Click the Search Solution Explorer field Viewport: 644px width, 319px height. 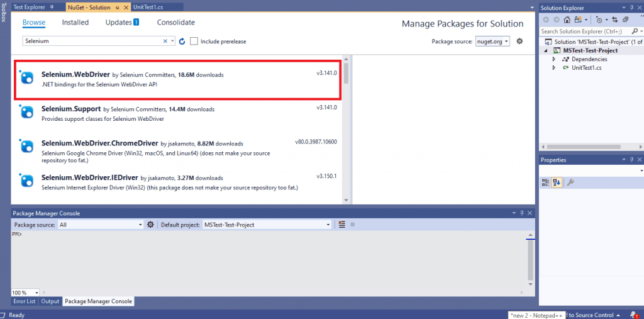coord(586,31)
